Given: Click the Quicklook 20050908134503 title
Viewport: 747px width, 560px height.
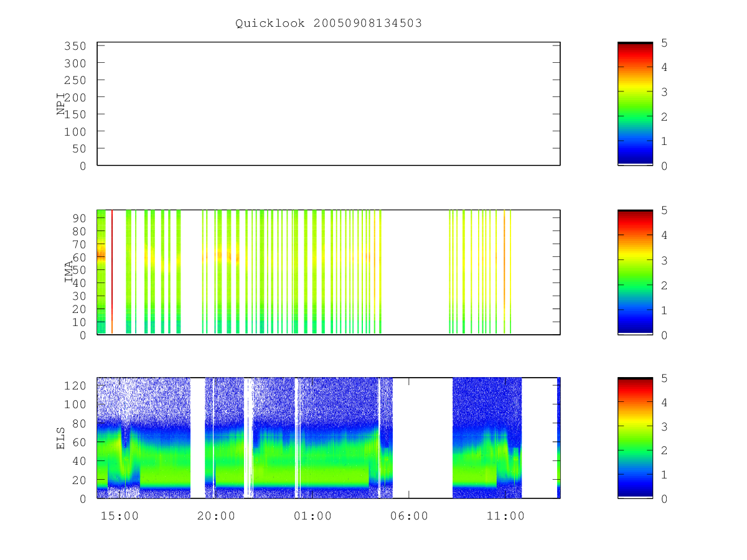Looking at the screenshot, I should coord(329,23).
